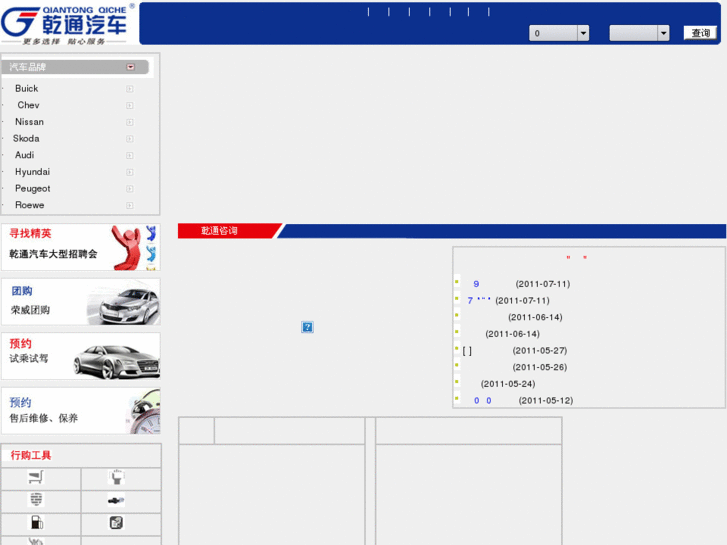Select Chev in brand list
727x545 pixels.
(x=28, y=105)
